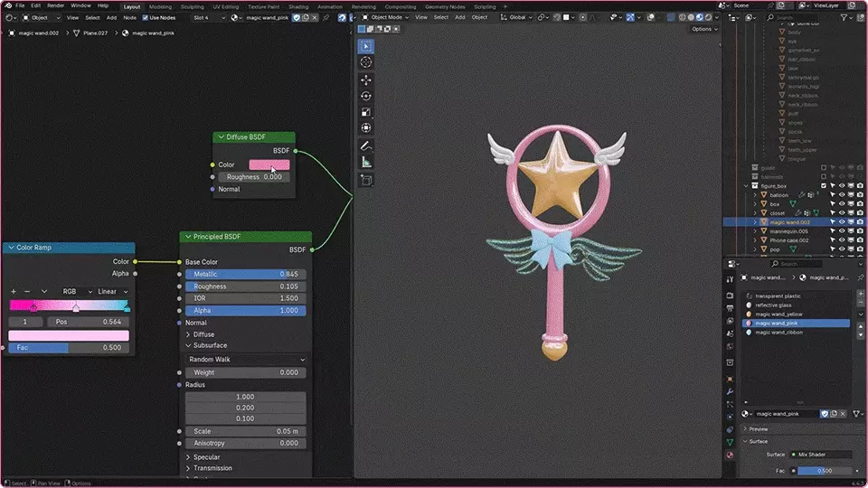Toggle viewport monitor icon for box
Viewport: 868px width, 488px height.
point(852,204)
